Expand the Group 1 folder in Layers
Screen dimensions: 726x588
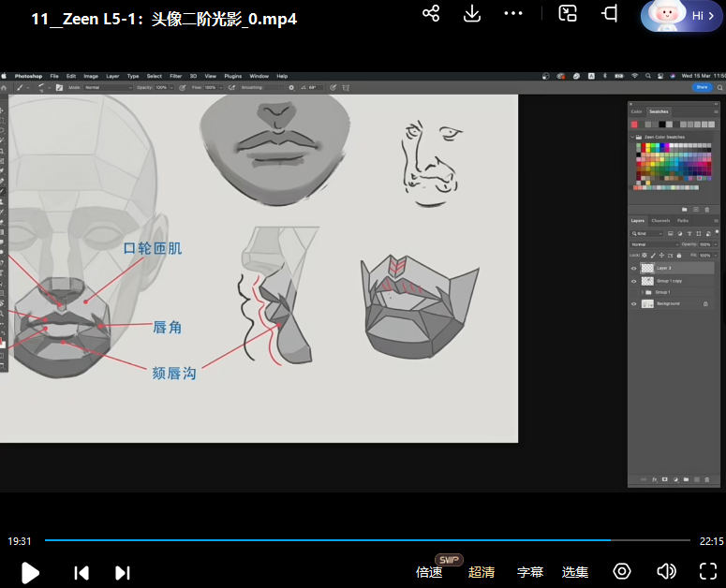click(645, 292)
